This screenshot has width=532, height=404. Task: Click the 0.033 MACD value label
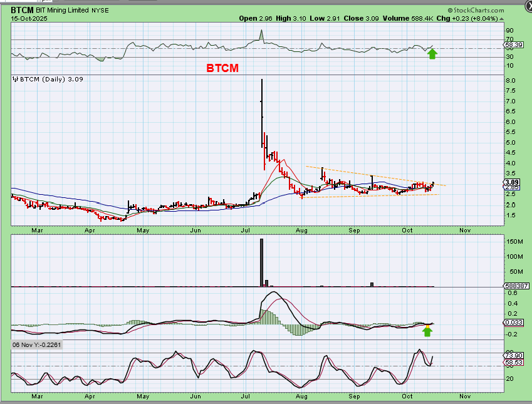[514, 322]
